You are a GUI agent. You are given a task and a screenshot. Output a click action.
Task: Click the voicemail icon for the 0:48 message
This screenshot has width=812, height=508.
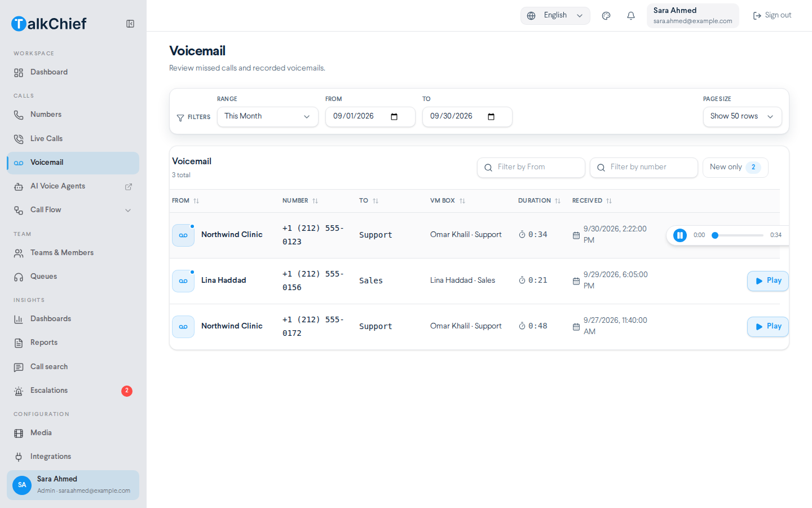click(183, 327)
